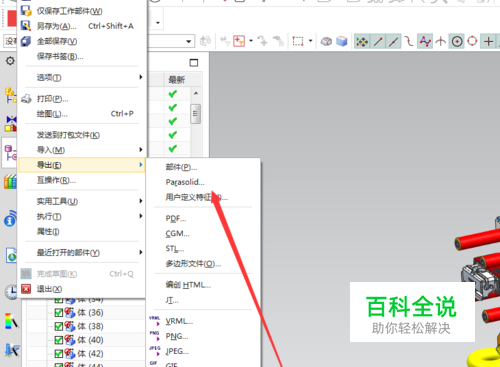Screen dimensions: 500x367
Task: Click the gray shaded object toolbar icon
Action: 326,41
